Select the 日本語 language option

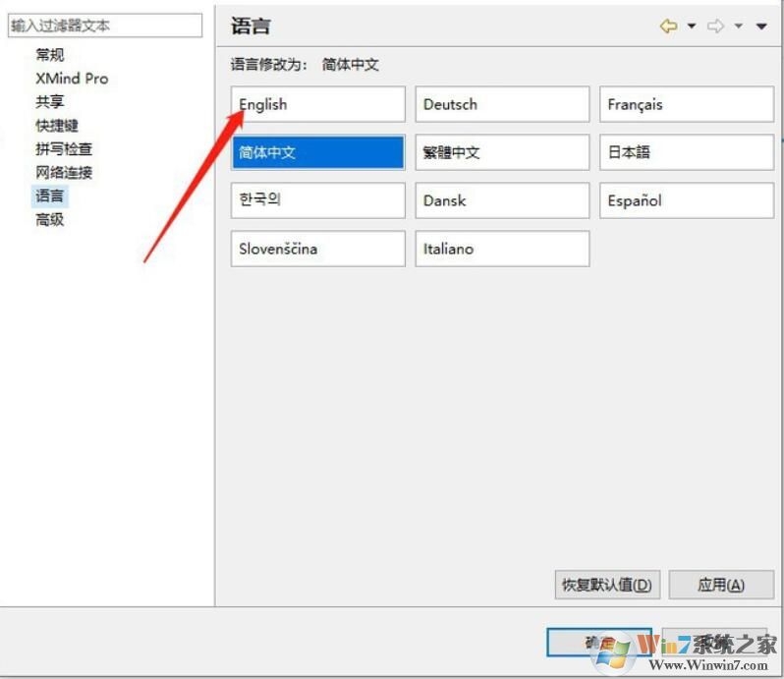pos(687,152)
